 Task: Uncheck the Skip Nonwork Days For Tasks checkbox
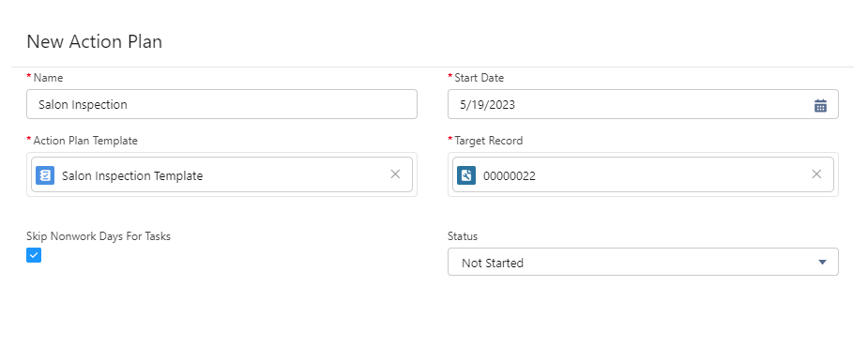[x=34, y=255]
